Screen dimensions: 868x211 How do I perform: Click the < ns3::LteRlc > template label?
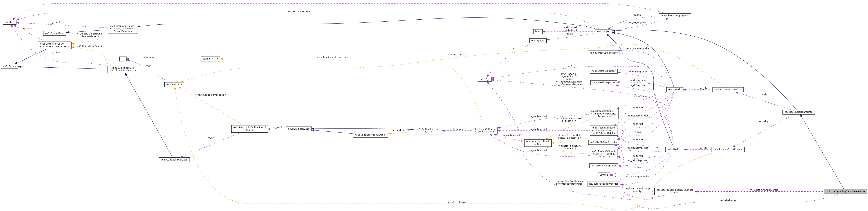[x=457, y=54]
